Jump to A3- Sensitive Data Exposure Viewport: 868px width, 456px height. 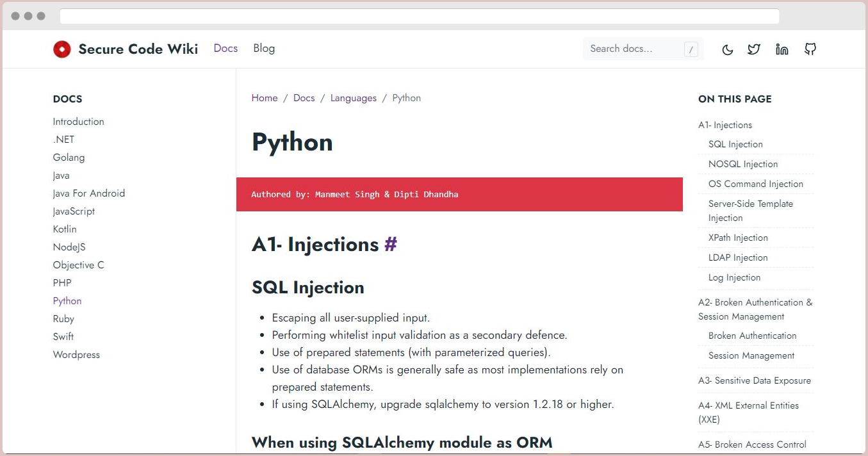[755, 381]
